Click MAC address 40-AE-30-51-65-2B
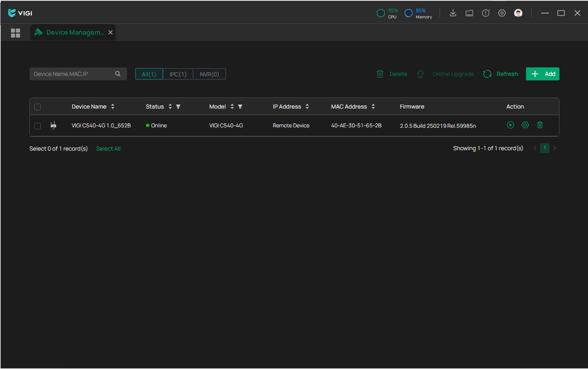588x369 pixels. [356, 126]
